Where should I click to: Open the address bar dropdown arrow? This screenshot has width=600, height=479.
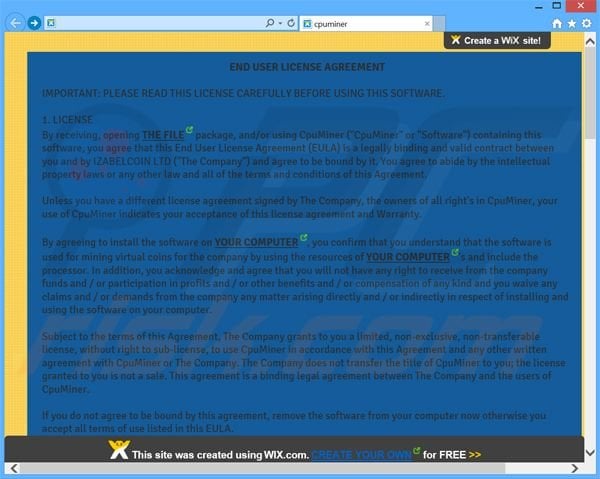(280, 23)
